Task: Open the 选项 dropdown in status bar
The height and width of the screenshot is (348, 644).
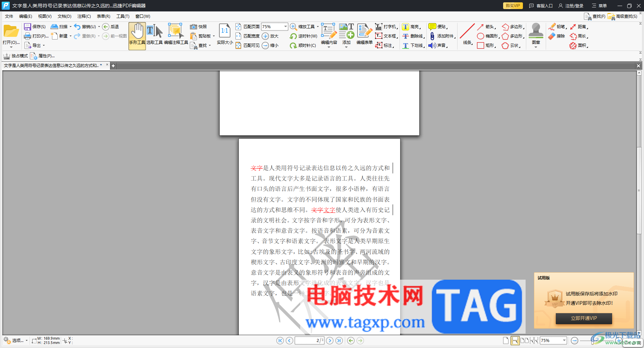Action: point(15,341)
